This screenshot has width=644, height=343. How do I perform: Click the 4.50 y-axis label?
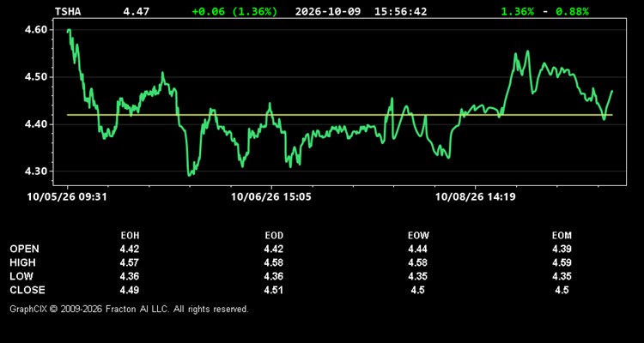tap(36, 77)
